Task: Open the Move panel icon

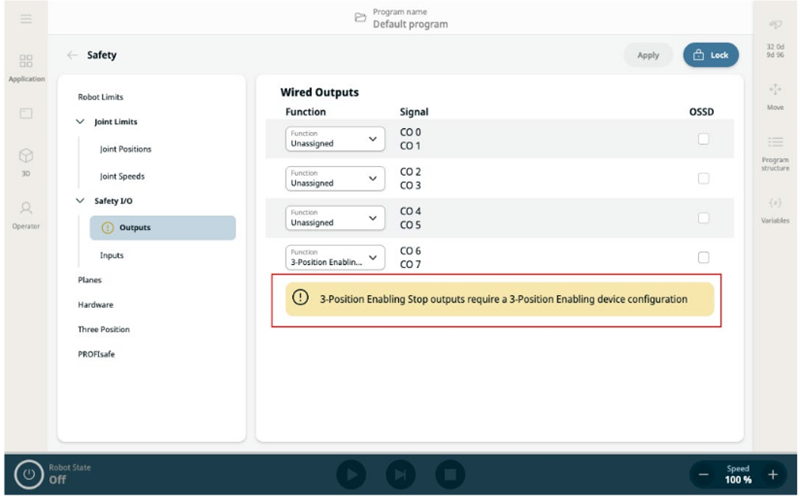Action: (775, 95)
